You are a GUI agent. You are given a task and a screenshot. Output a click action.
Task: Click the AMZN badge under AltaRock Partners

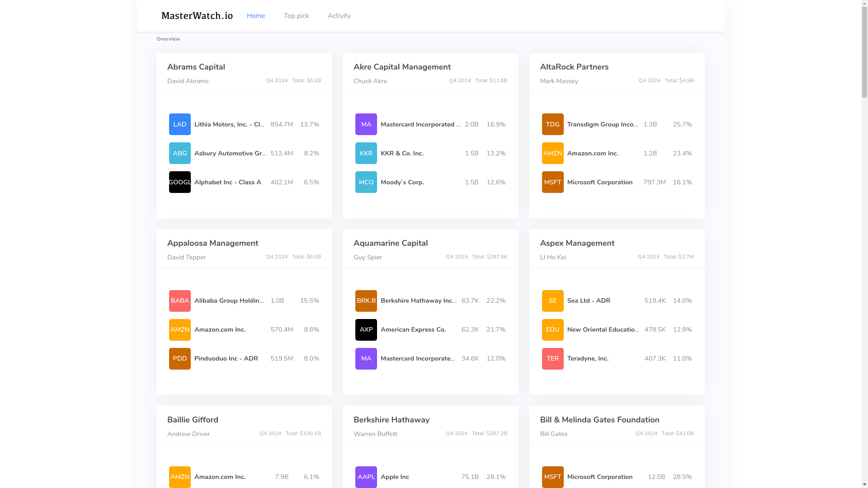click(x=552, y=153)
